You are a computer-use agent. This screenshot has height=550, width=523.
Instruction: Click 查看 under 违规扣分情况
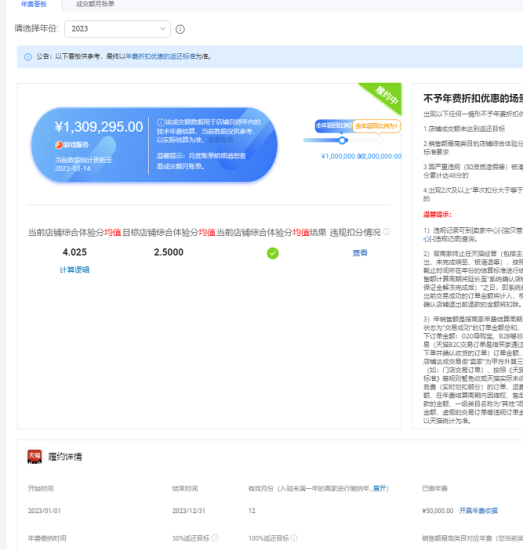click(x=360, y=253)
